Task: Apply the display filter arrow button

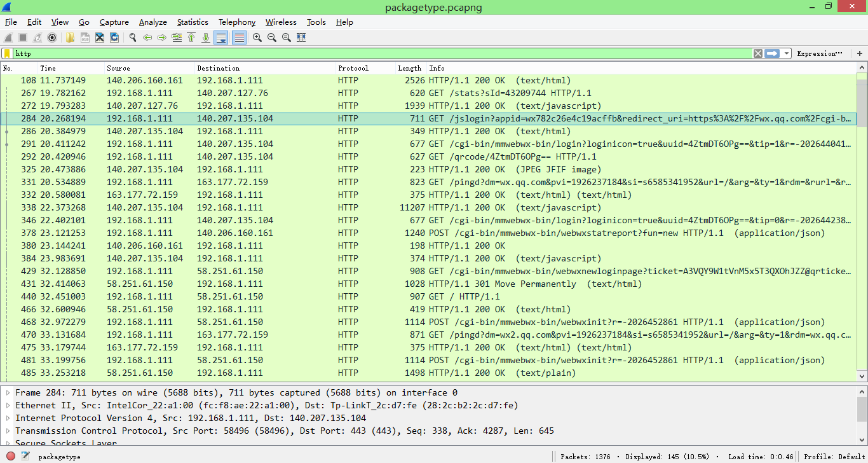Action: click(772, 53)
